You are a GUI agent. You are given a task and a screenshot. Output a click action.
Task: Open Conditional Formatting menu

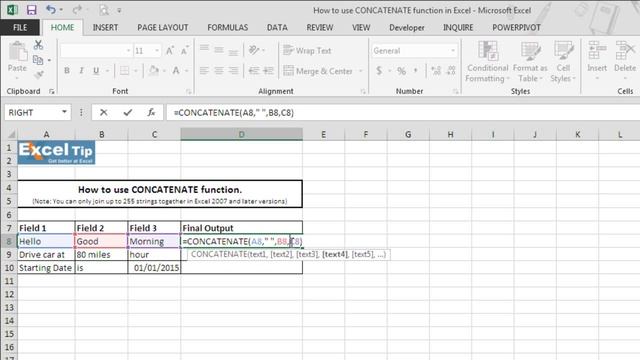487,61
